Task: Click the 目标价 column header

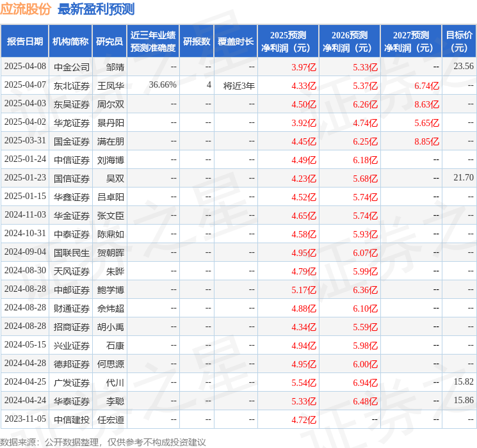Action: (x=459, y=42)
